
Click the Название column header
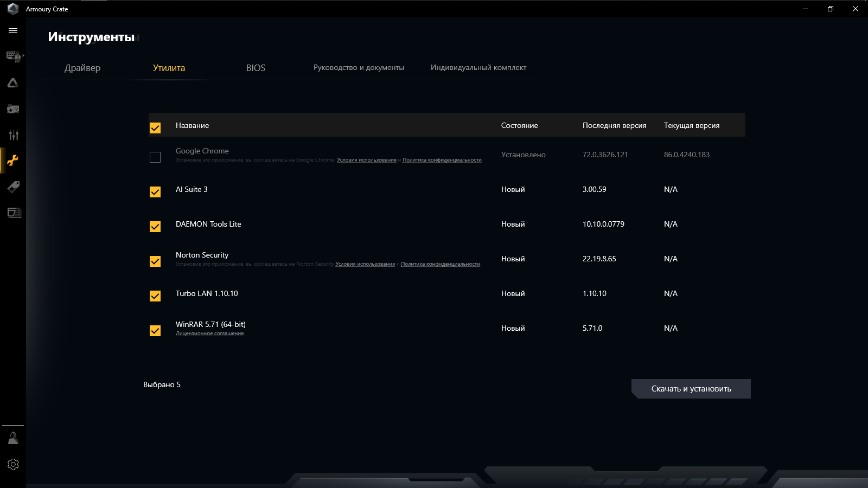[x=192, y=125]
